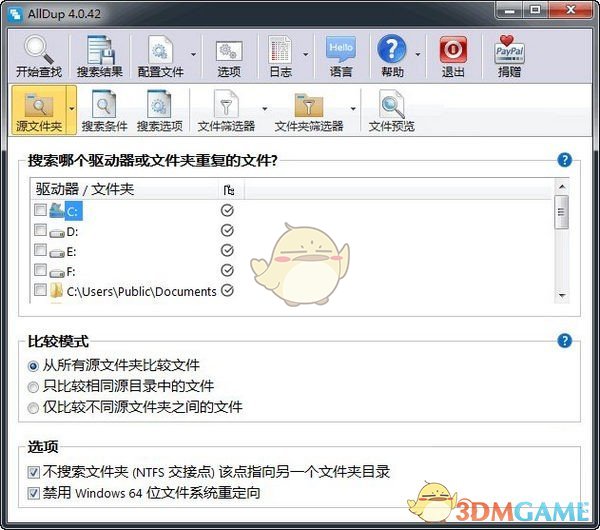Expand the 日志 dropdown arrow
The width and height of the screenshot is (600, 530).
tap(306, 54)
